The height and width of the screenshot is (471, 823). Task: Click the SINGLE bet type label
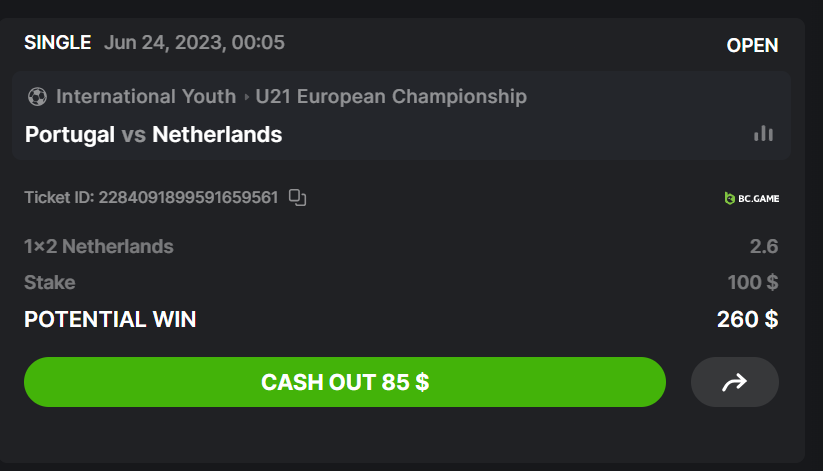[58, 43]
